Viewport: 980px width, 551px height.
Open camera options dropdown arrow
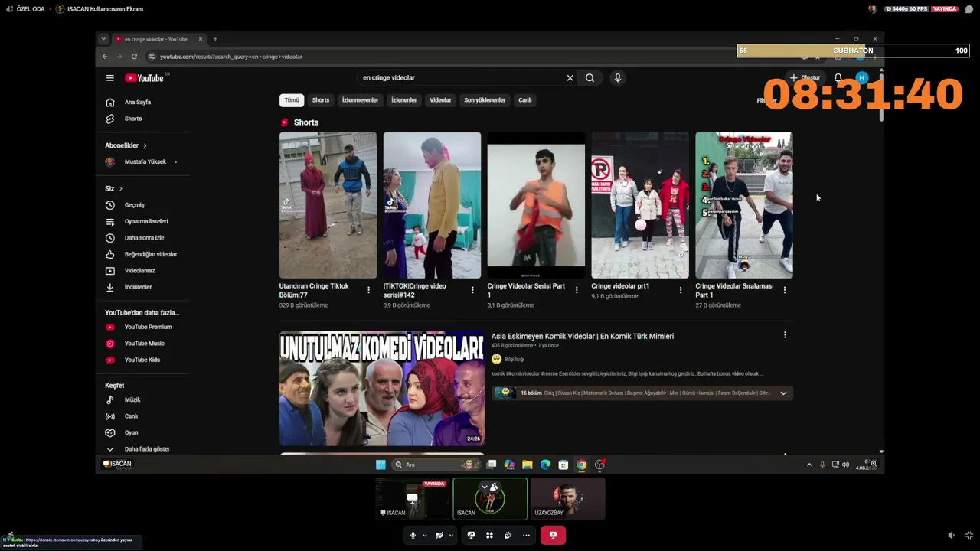point(452,536)
